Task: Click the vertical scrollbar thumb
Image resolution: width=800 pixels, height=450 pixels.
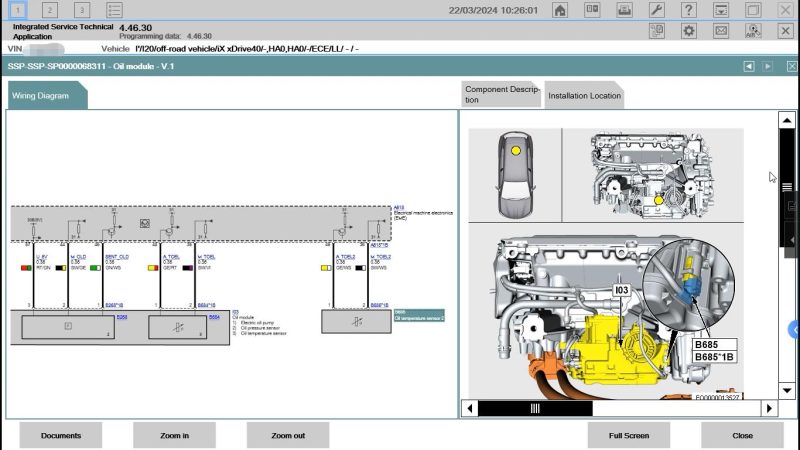Action: click(787, 187)
